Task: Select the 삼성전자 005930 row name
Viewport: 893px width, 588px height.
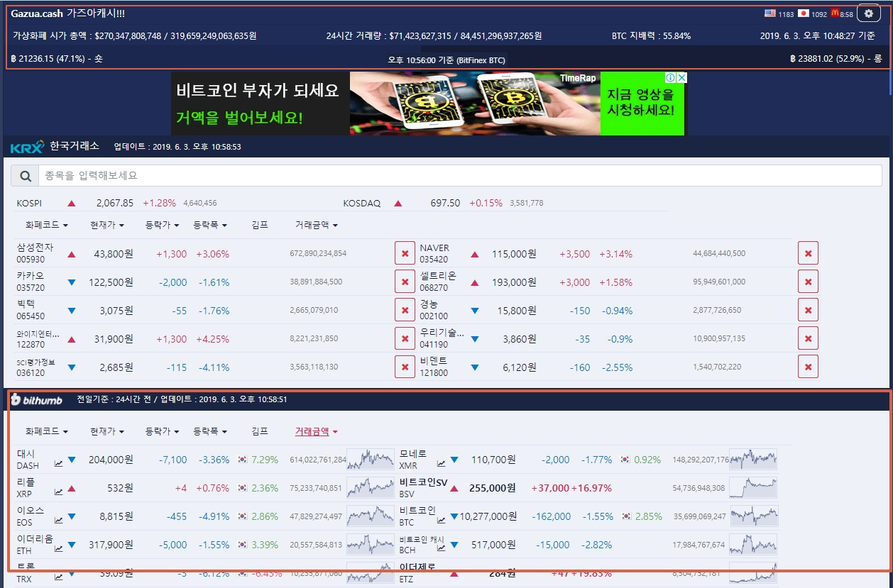Action: [x=35, y=253]
